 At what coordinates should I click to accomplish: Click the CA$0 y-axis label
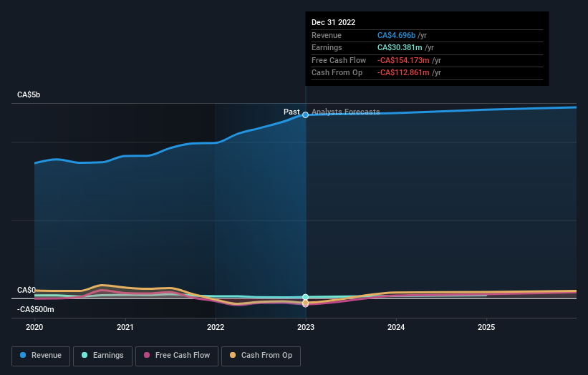click(26, 291)
